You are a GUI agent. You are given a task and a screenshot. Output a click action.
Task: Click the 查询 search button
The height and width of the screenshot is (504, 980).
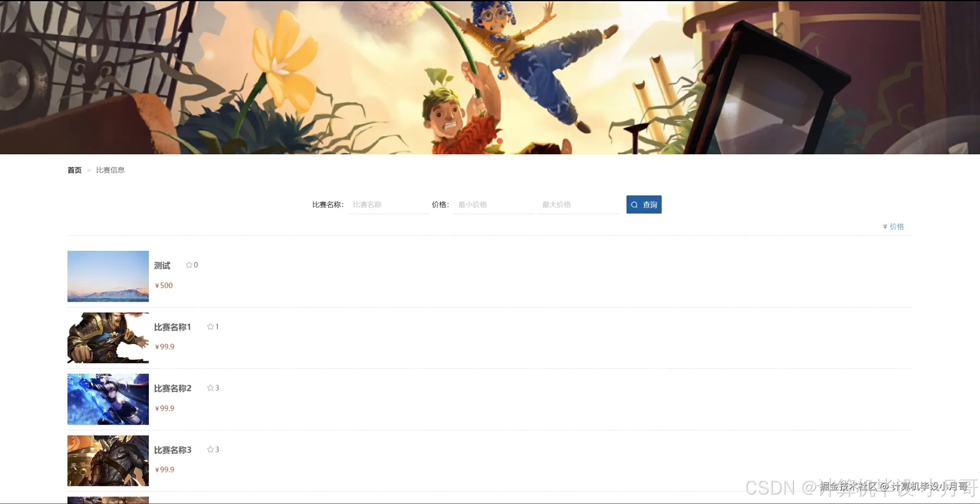pyautogui.click(x=644, y=205)
